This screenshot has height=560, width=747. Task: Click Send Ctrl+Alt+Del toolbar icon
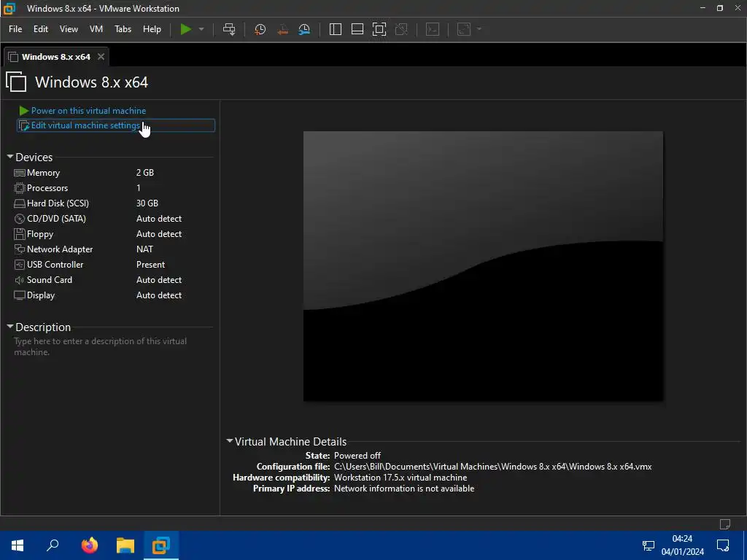pos(229,29)
